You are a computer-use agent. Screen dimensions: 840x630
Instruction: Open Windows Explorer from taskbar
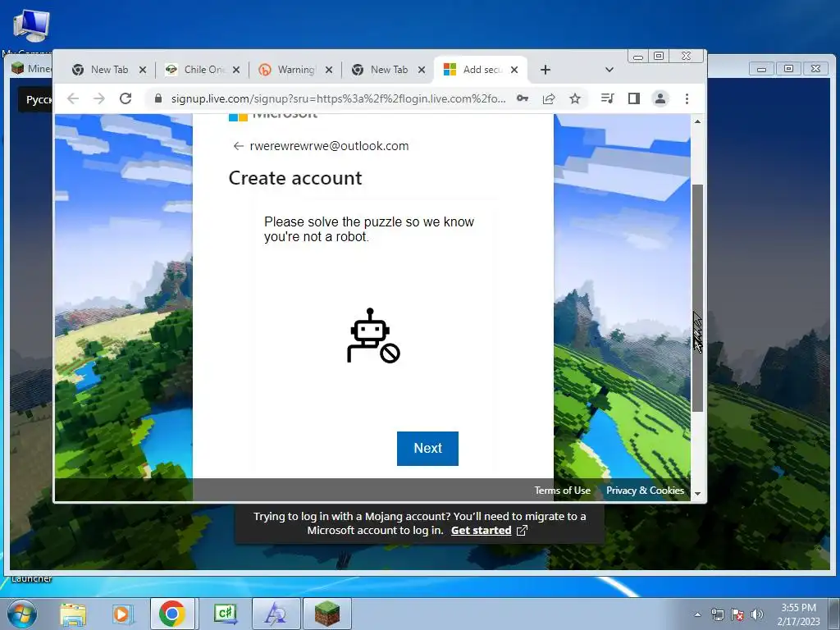[73, 614]
